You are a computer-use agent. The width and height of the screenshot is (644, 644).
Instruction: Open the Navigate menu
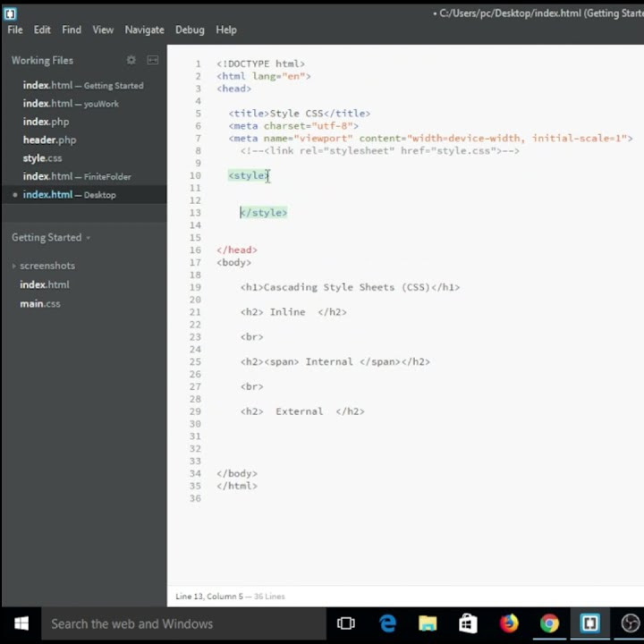144,30
